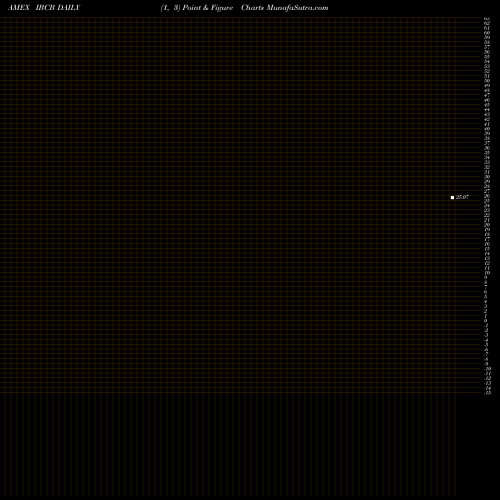Click the "Charts MunafaSutra.com" text

[x=285, y=8]
